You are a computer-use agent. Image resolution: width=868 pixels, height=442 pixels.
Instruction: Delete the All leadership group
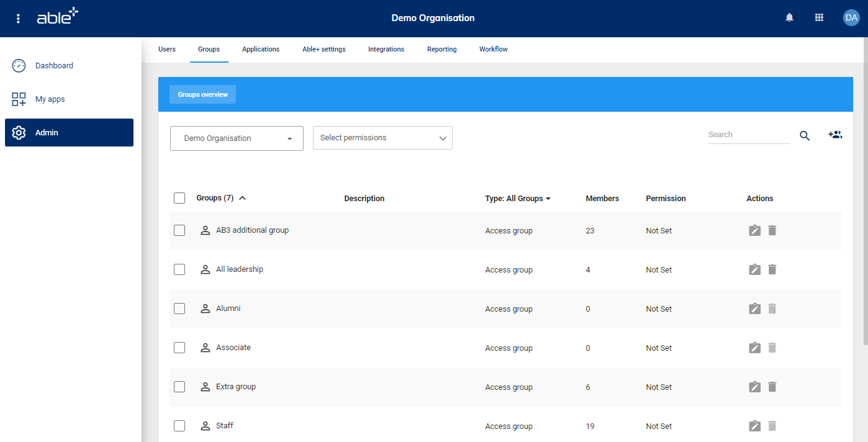click(772, 269)
